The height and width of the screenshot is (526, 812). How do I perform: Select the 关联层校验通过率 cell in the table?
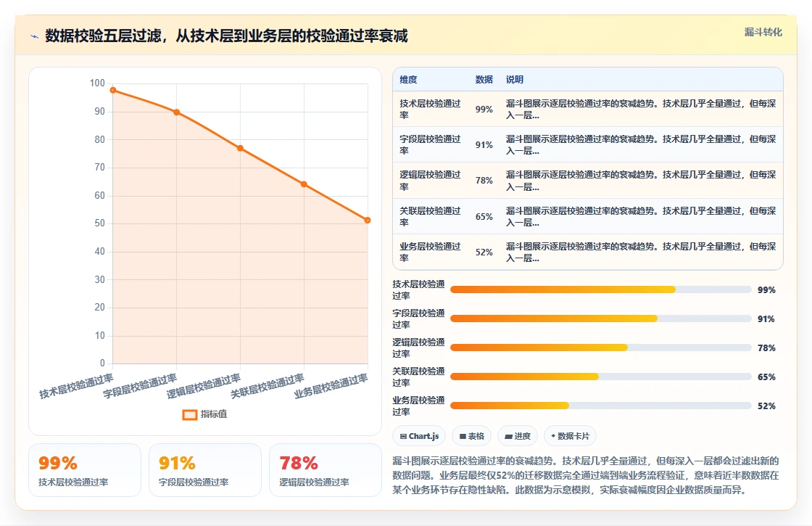coord(431,217)
